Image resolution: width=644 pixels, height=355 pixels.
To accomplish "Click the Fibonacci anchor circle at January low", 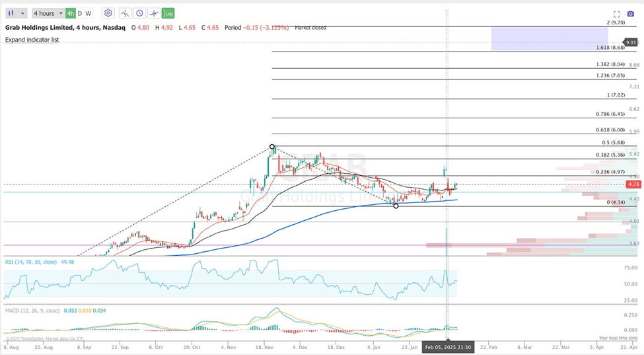I will [x=396, y=206].
